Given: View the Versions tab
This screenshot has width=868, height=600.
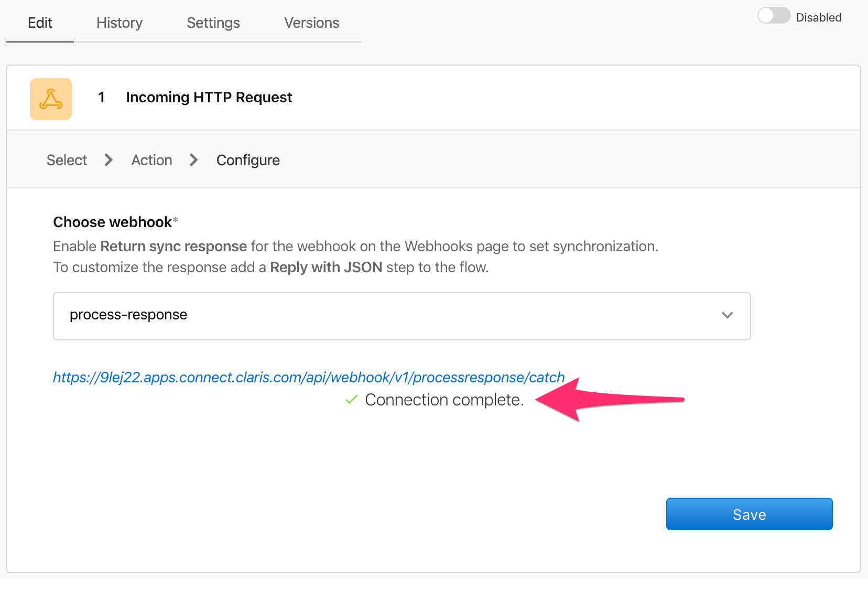Looking at the screenshot, I should tap(312, 23).
